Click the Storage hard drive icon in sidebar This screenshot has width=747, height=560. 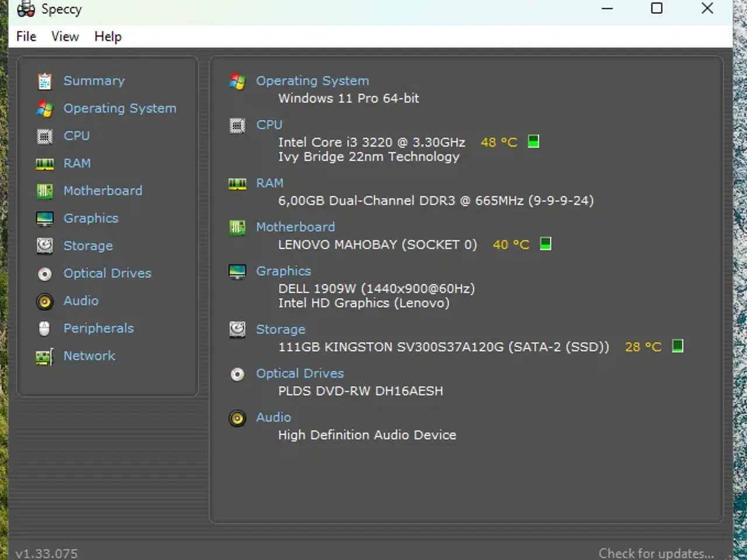pyautogui.click(x=45, y=246)
